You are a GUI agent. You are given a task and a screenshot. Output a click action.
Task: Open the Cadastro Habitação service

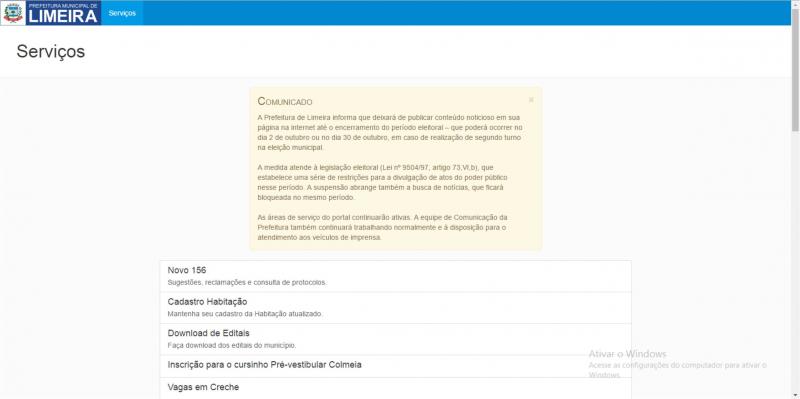[395, 308]
